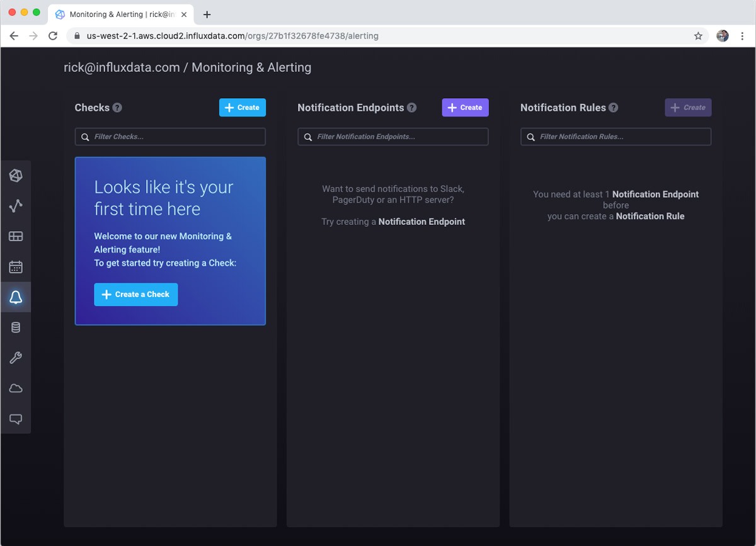This screenshot has width=756, height=546.
Task: Create a new Notification Endpoint
Action: [465, 107]
